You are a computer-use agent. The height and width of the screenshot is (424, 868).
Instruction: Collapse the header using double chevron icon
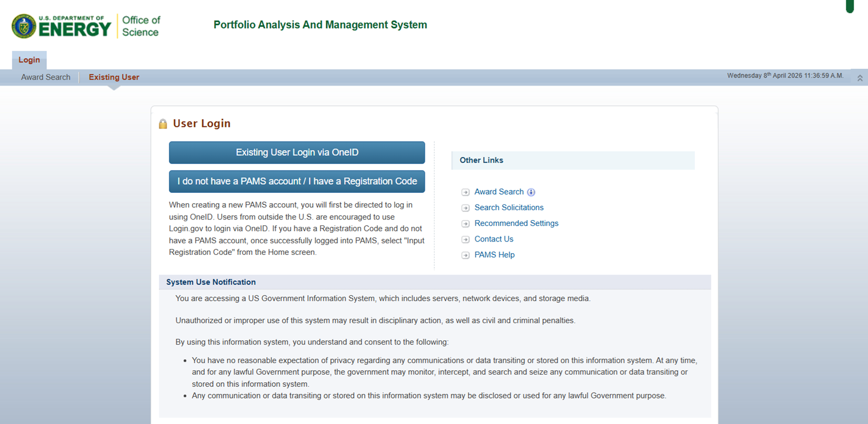860,78
